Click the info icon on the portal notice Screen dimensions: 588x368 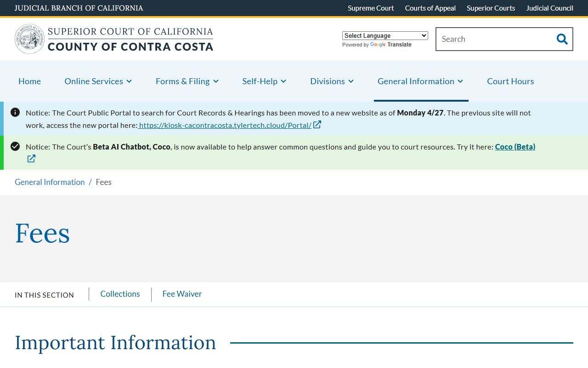(x=15, y=112)
